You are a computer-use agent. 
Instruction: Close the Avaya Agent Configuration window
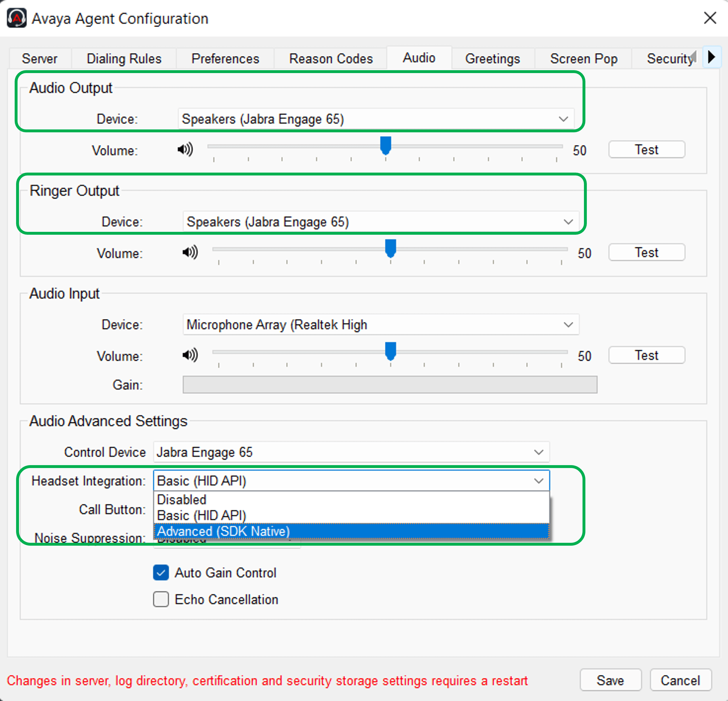point(710,18)
